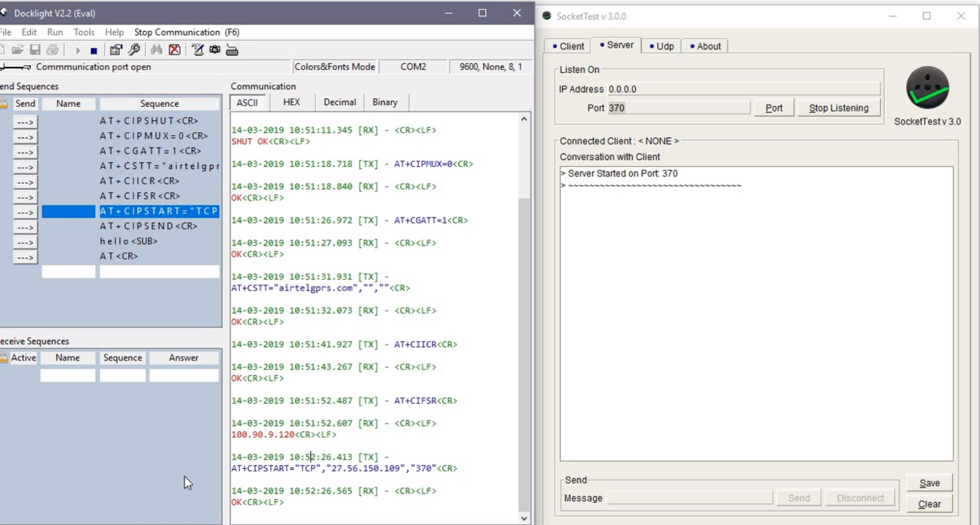Viewport: 980px width, 525px height.
Task: Click the blue Stop Communication square icon
Action: [x=93, y=50]
